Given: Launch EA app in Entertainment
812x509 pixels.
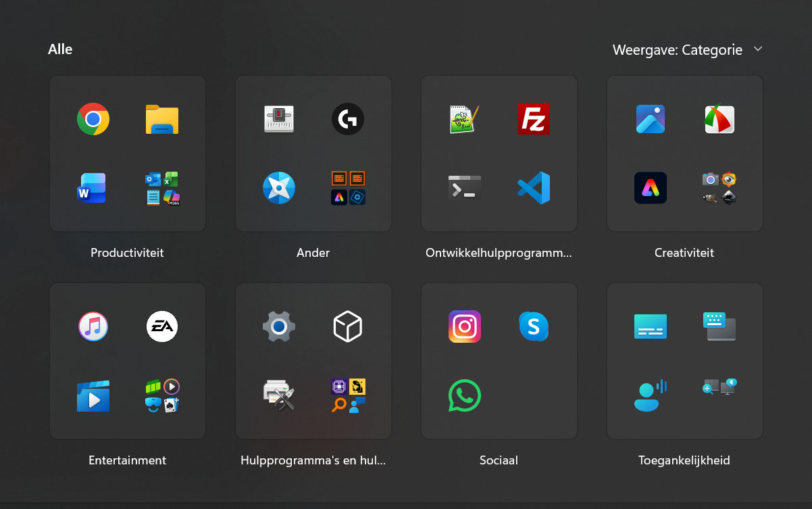Looking at the screenshot, I should pos(162,327).
